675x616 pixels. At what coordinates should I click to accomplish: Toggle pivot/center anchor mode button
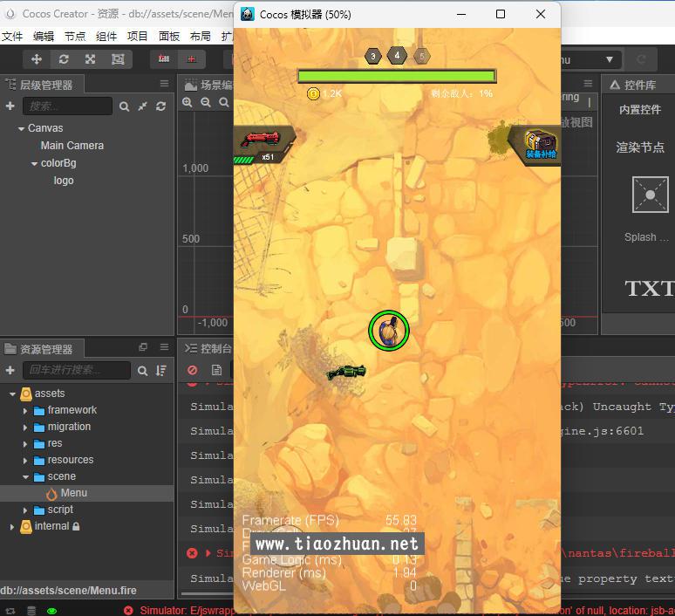click(x=164, y=59)
